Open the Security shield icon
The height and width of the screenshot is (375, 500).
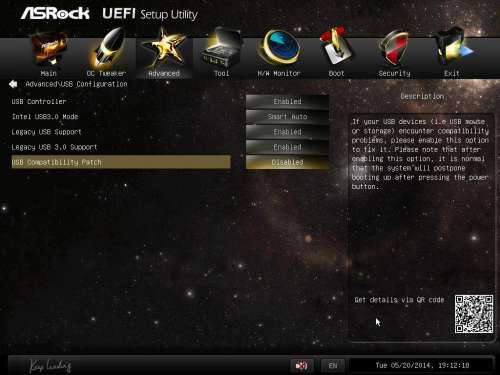pyautogui.click(x=395, y=49)
